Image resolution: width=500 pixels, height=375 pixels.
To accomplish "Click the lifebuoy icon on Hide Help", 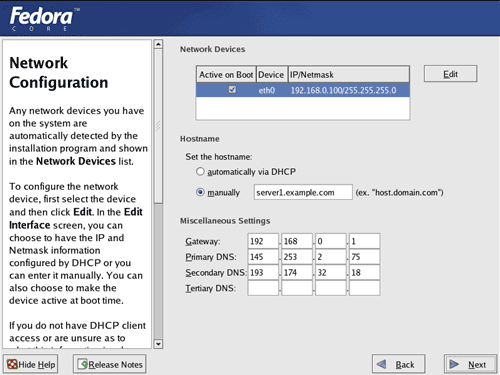I will pos(12,364).
